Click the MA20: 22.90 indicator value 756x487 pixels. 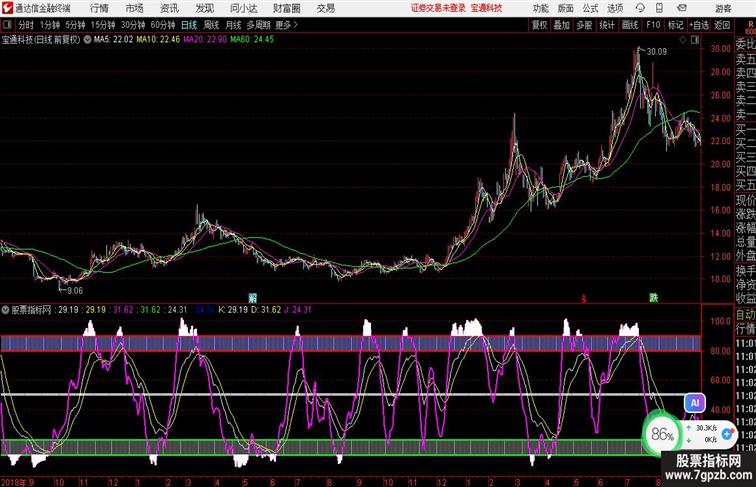pyautogui.click(x=205, y=40)
